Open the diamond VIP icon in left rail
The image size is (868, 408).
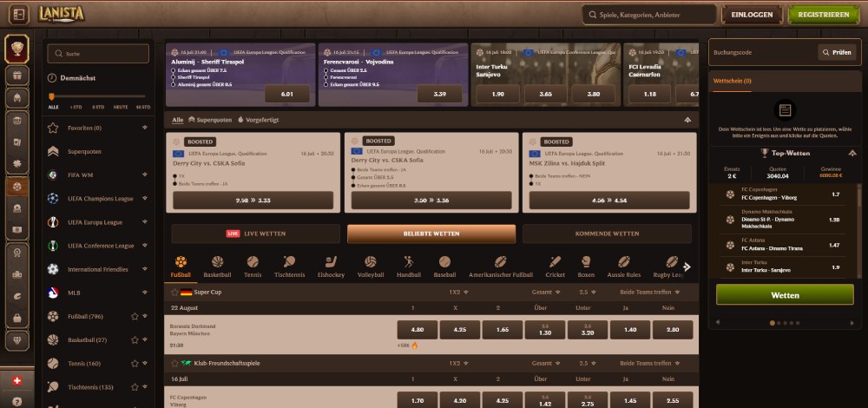coord(16,341)
